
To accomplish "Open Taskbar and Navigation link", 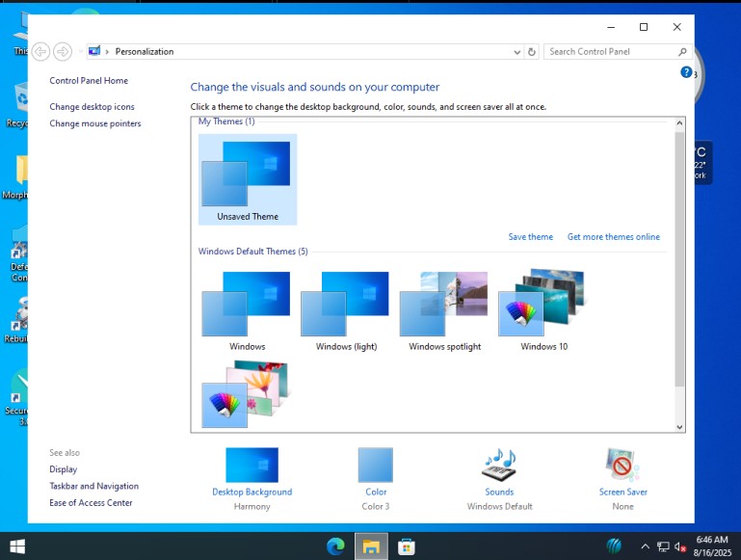I will pos(94,486).
